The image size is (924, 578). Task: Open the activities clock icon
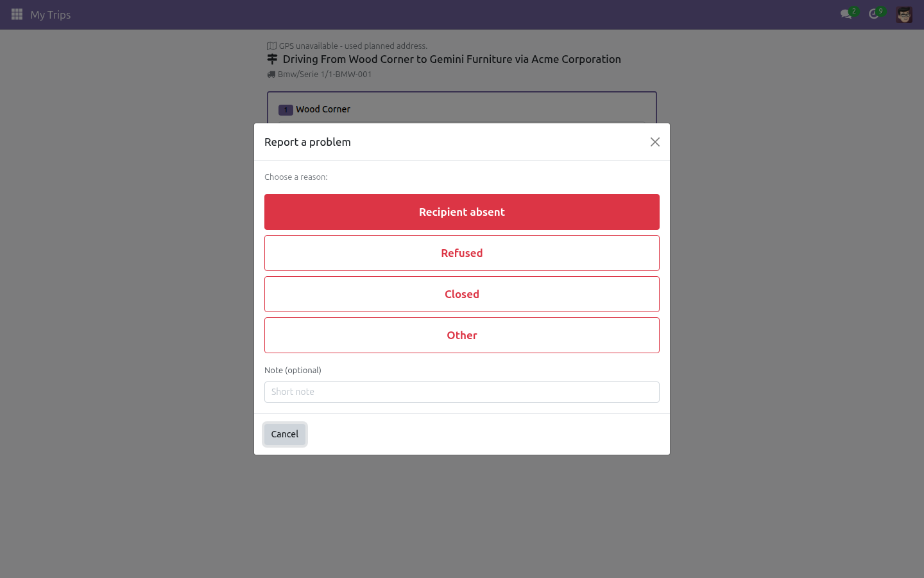click(x=873, y=14)
